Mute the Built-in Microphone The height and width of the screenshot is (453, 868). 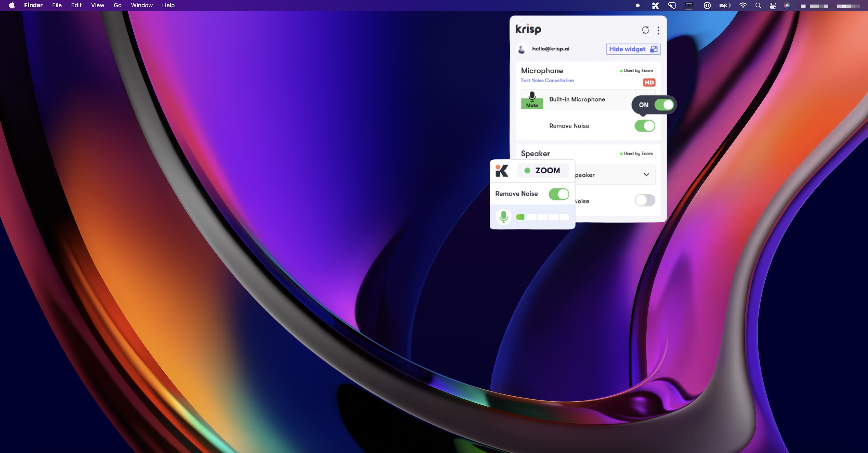coord(532,99)
